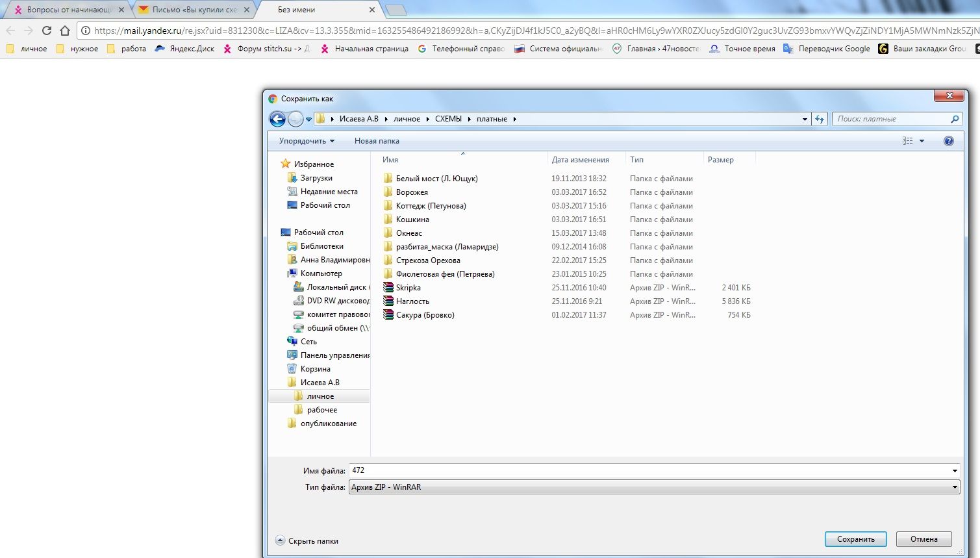The width and height of the screenshot is (980, 558).
Task: Open the Упорядочить dropdown menu
Action: (307, 141)
